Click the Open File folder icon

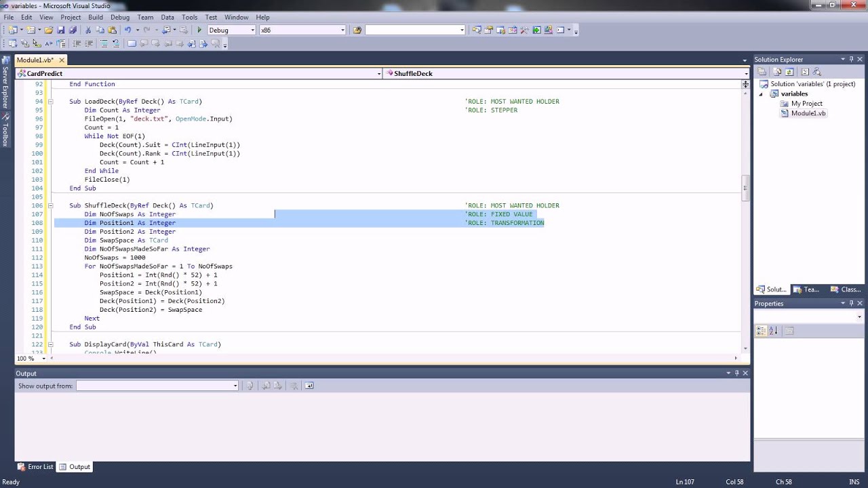[x=49, y=30]
